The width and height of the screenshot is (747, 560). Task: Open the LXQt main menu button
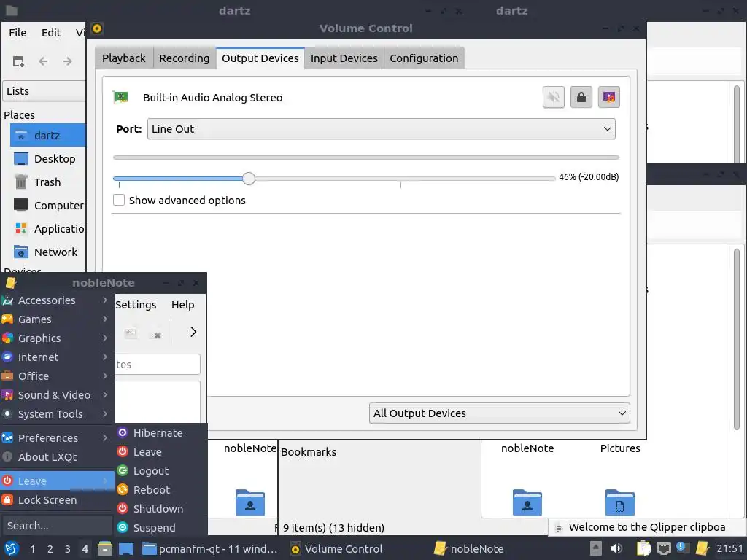pos(12,548)
